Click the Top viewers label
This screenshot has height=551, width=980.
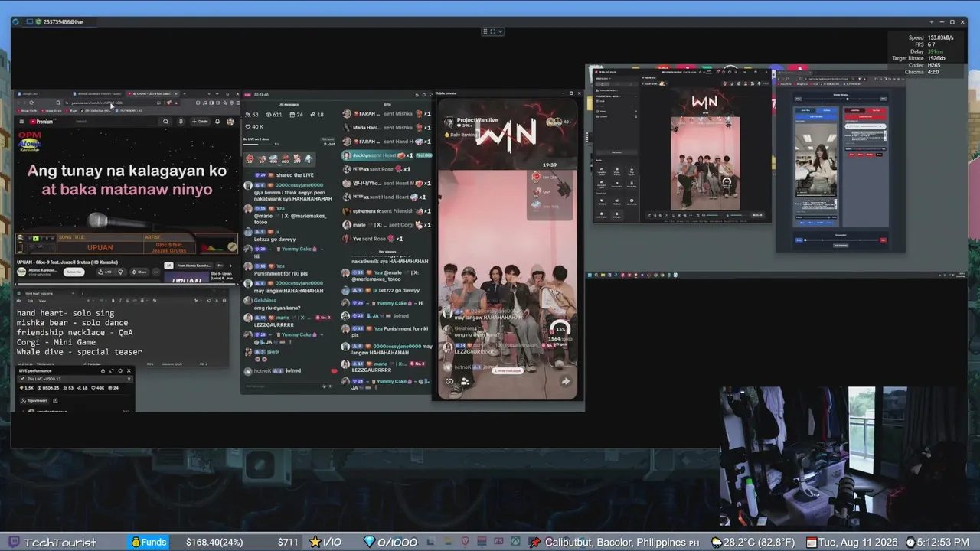coord(37,400)
